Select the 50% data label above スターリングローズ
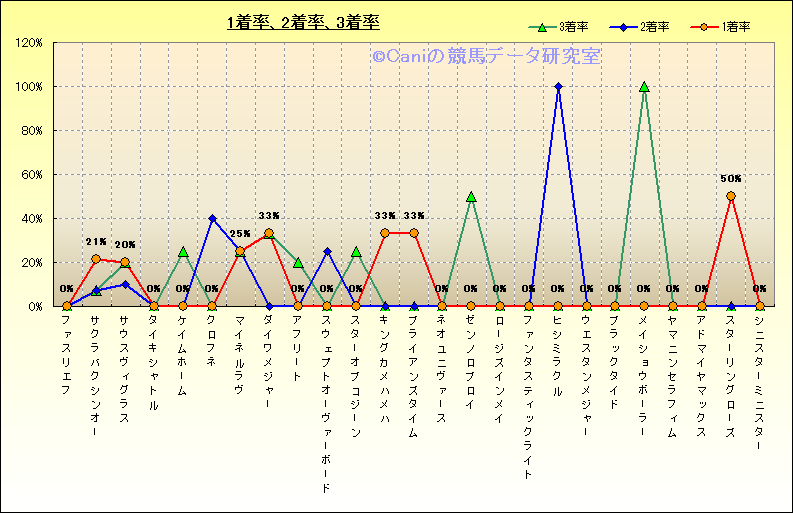 [731, 179]
